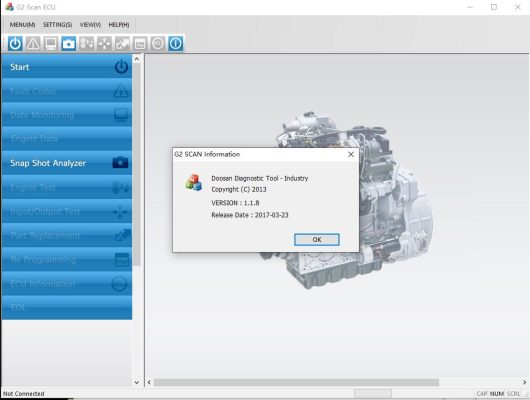Click the CAP indicator in status bar

(482, 394)
